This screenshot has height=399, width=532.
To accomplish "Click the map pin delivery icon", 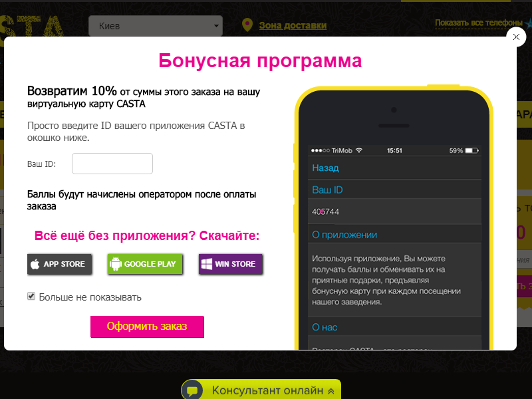I will pyautogui.click(x=247, y=25).
